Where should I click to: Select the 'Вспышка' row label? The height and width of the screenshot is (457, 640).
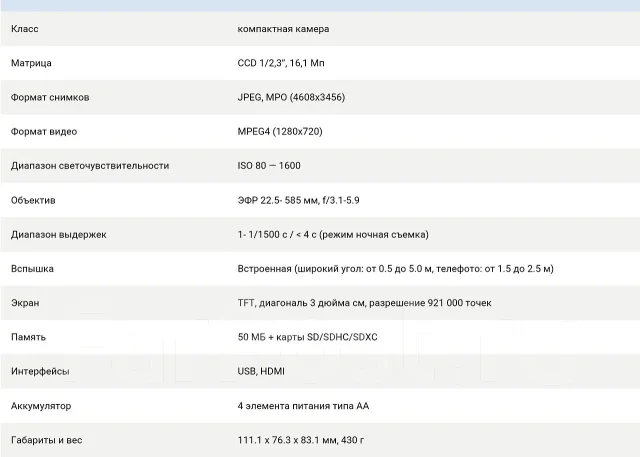32,269
